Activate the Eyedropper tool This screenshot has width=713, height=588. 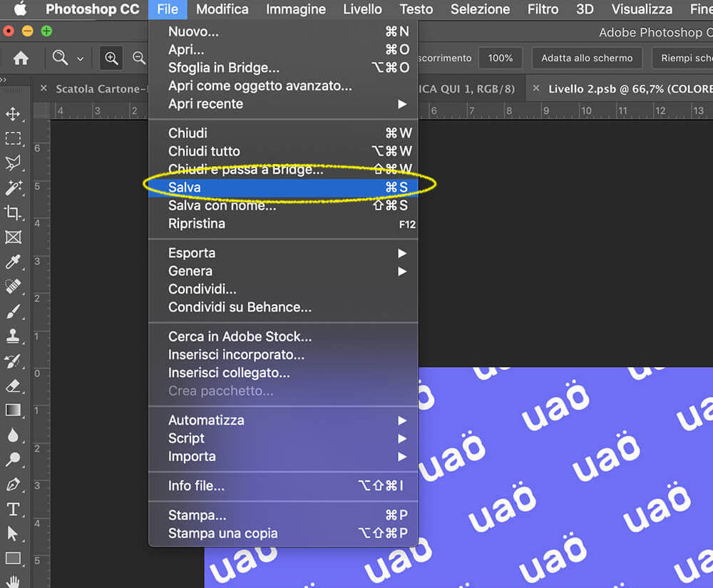pyautogui.click(x=13, y=262)
